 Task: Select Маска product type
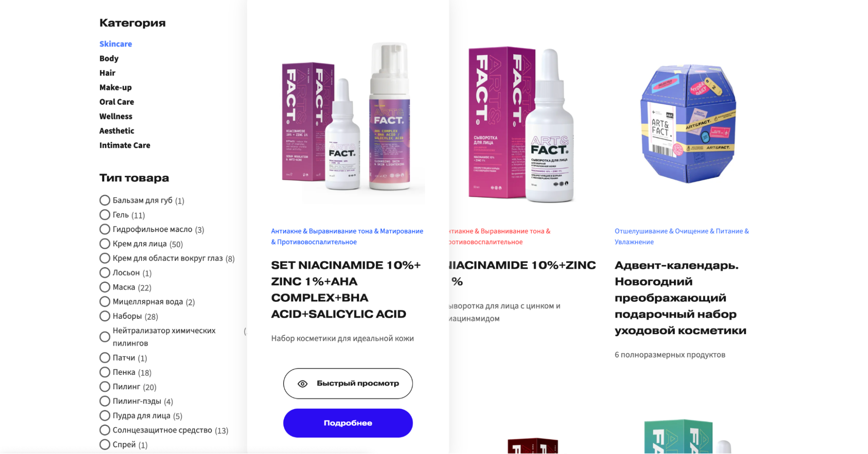coord(105,287)
